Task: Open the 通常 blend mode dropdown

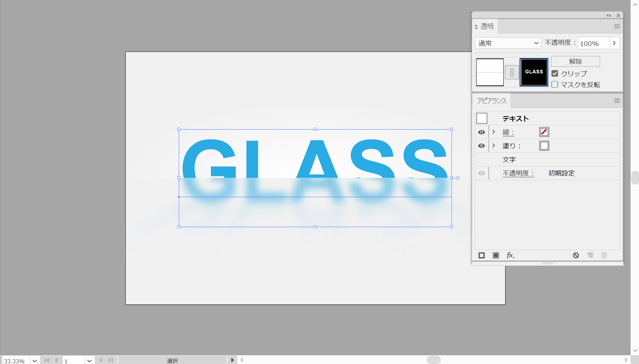Action: (508, 43)
